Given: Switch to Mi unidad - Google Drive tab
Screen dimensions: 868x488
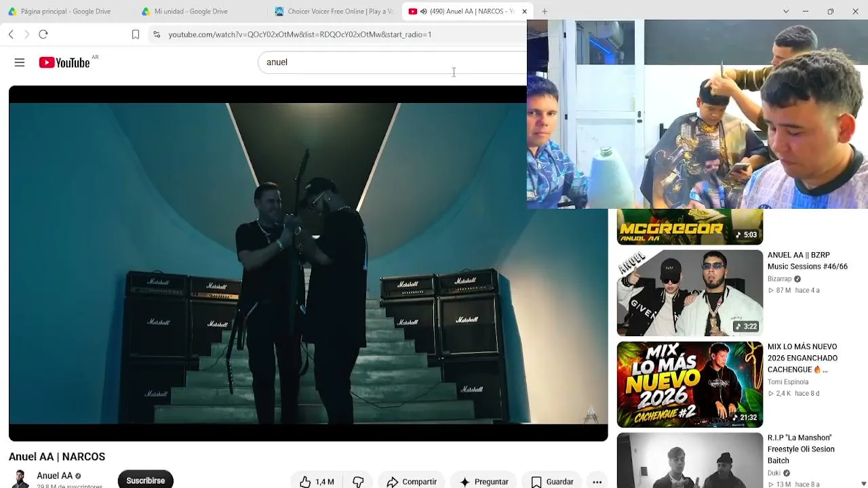Looking at the screenshot, I should [197, 12].
